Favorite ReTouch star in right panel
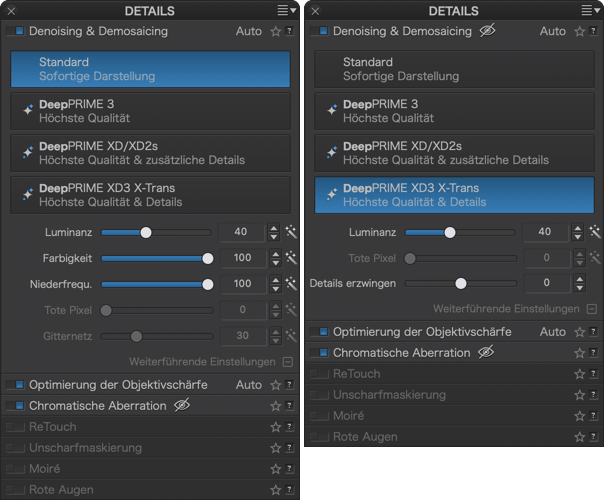The height and width of the screenshot is (500, 604). pyautogui.click(x=579, y=374)
